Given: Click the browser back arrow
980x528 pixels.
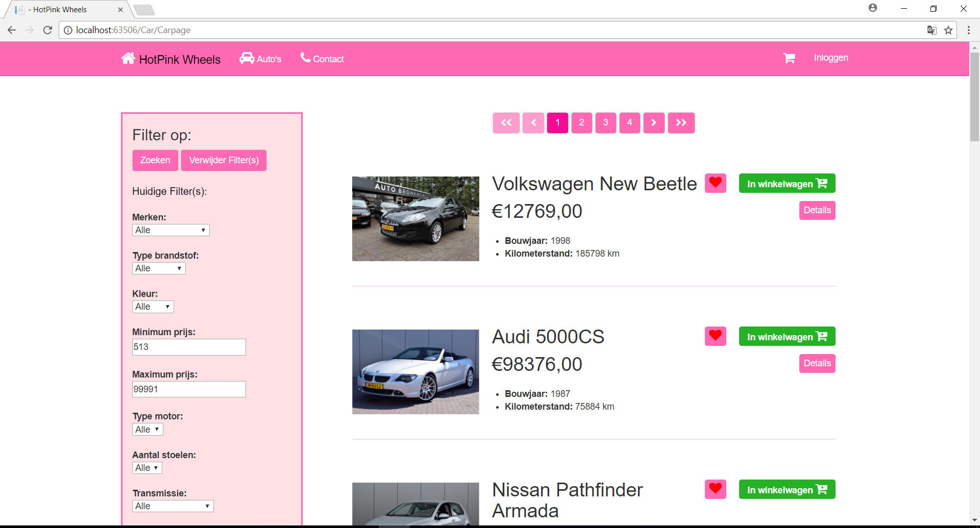Looking at the screenshot, I should [x=12, y=30].
